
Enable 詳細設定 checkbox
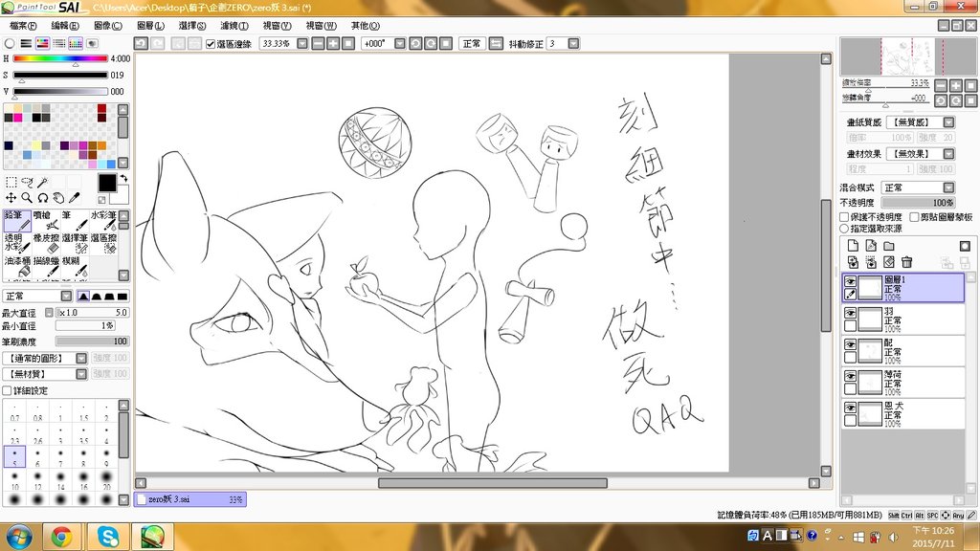pos(7,390)
